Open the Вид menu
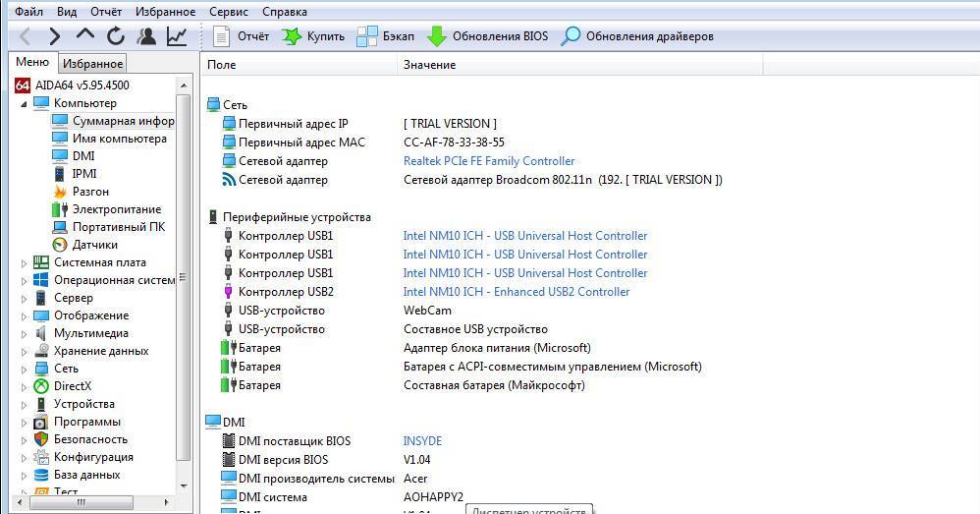Screen dimensions: 980x514 (67, 11)
